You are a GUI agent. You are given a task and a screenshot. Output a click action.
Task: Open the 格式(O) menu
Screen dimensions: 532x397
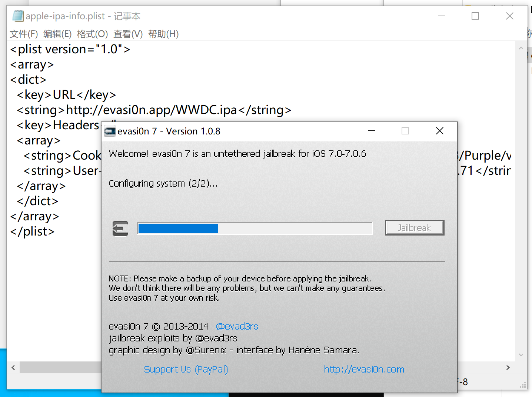click(x=92, y=34)
